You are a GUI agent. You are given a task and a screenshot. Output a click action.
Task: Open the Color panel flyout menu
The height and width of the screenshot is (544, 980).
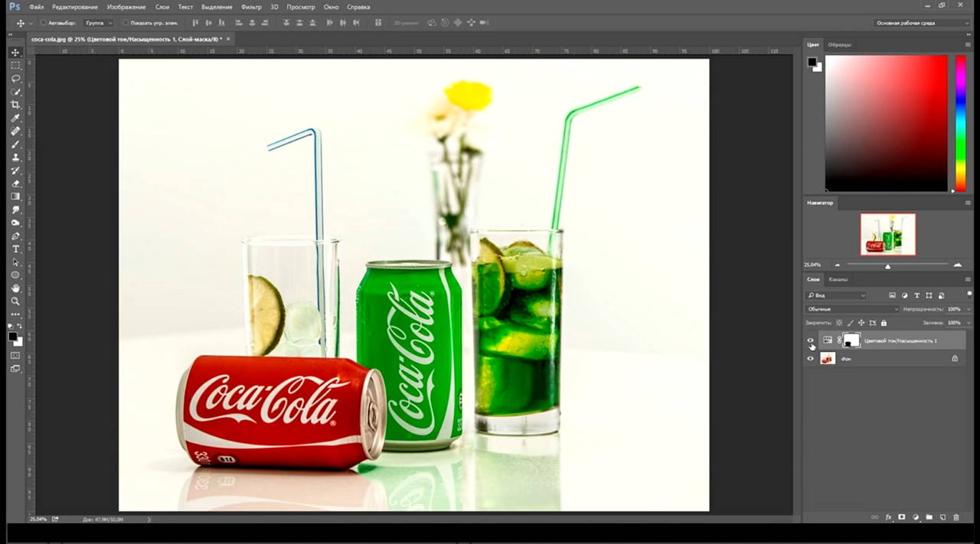pyautogui.click(x=968, y=44)
